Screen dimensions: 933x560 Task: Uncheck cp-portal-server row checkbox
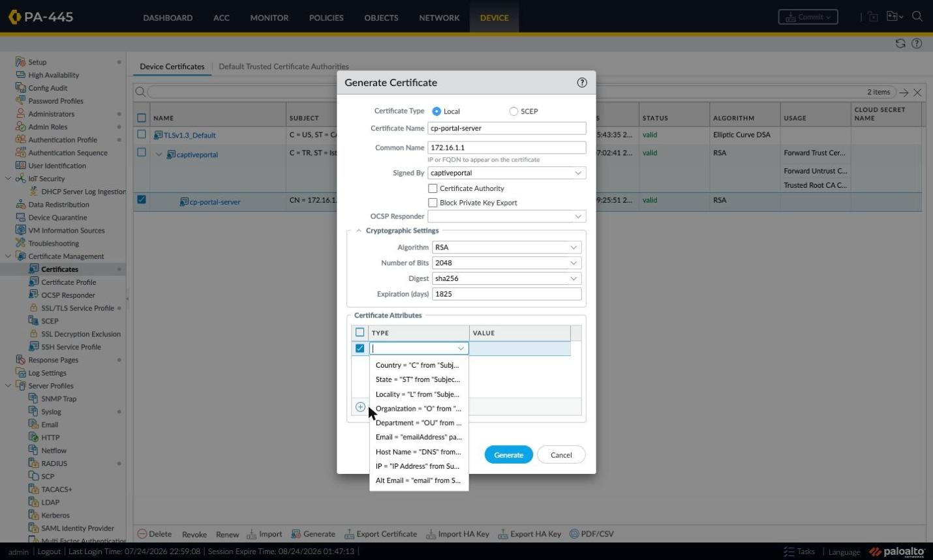142,199
